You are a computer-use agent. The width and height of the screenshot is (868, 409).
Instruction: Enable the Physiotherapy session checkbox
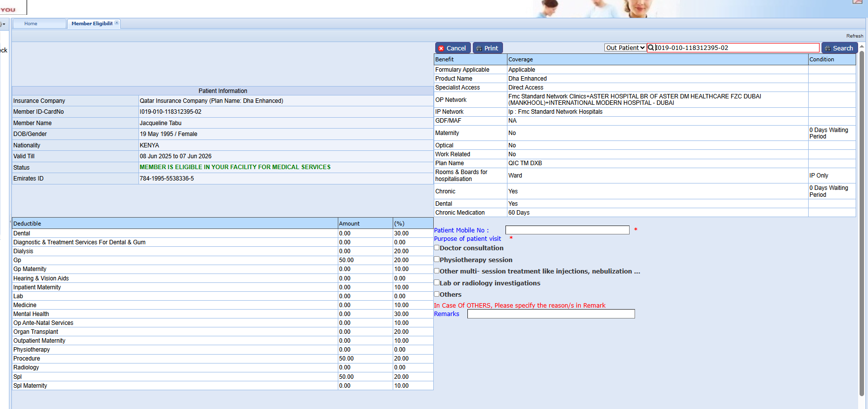pyautogui.click(x=437, y=259)
